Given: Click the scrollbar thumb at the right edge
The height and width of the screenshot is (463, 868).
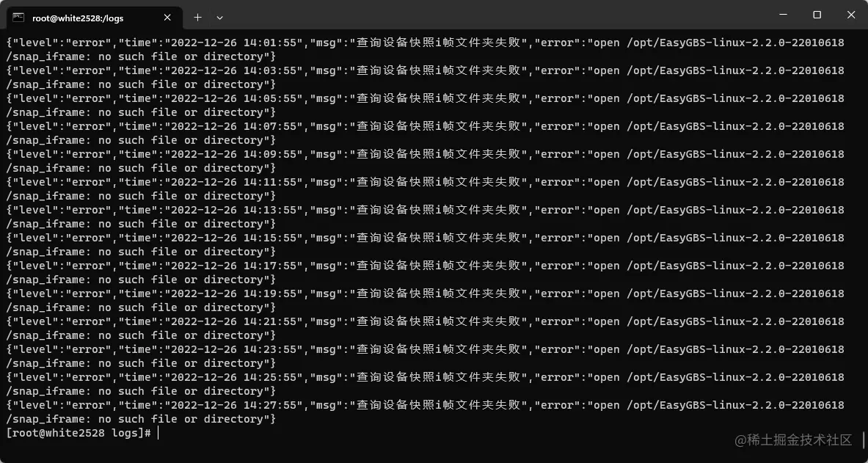Looking at the screenshot, I should [864, 440].
